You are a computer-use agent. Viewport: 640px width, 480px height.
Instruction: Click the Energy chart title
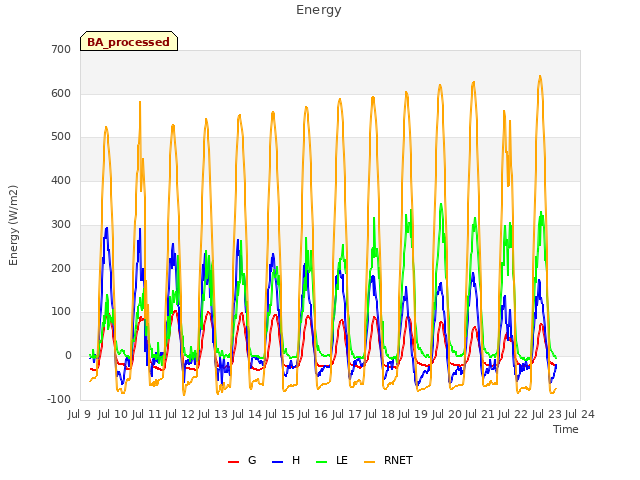(x=319, y=9)
